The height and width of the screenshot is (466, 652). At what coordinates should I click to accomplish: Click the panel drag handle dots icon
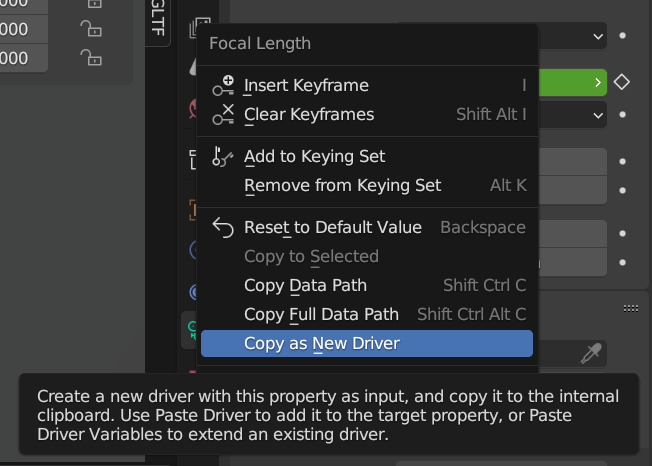(630, 307)
